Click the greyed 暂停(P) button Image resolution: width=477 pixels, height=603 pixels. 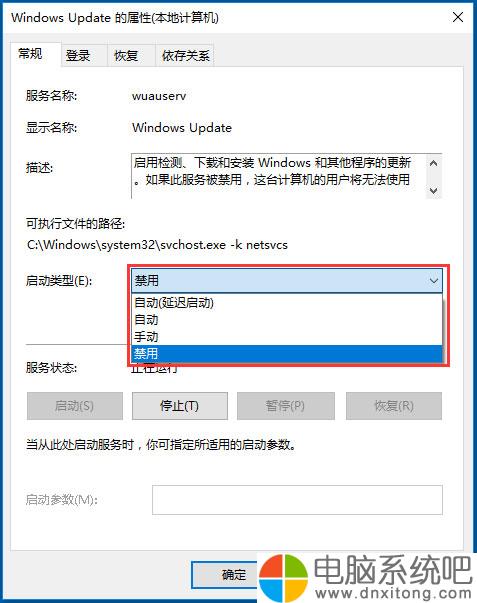tap(285, 406)
